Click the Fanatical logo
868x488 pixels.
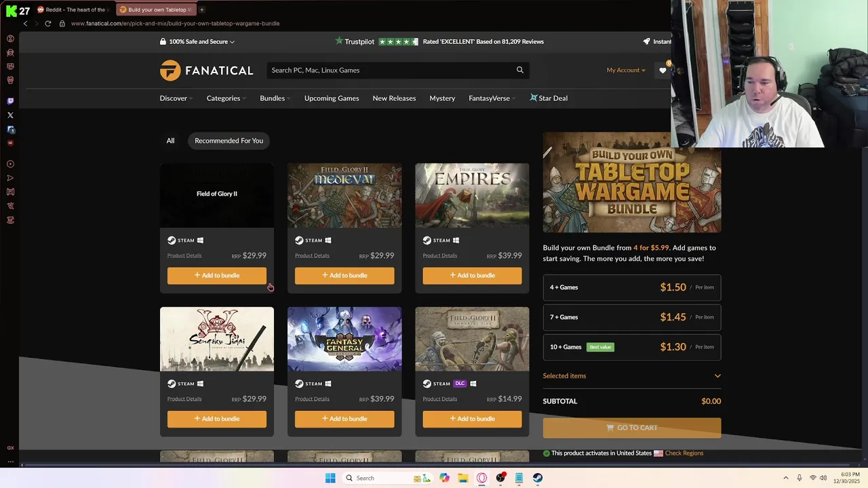click(207, 70)
